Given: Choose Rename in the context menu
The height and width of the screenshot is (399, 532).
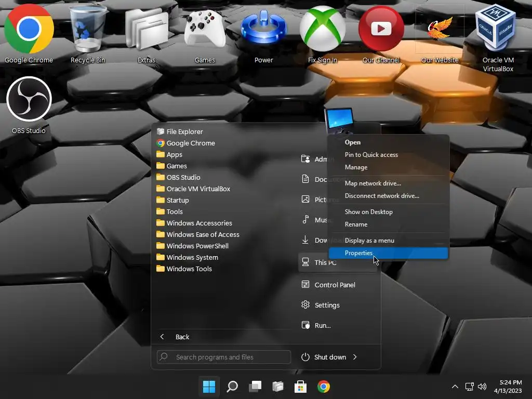Looking at the screenshot, I should 388,224.
